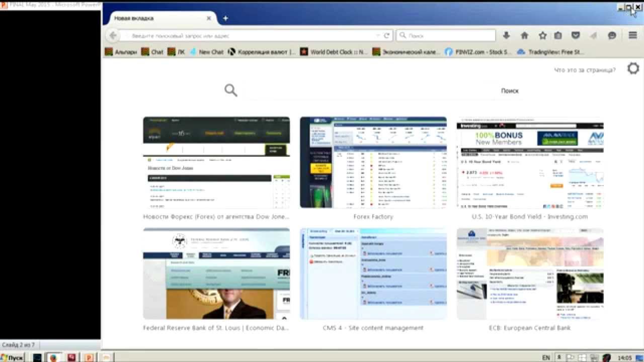Screen dimensions: 644x362
Task: Click the EN language indicator
Action: click(x=546, y=357)
